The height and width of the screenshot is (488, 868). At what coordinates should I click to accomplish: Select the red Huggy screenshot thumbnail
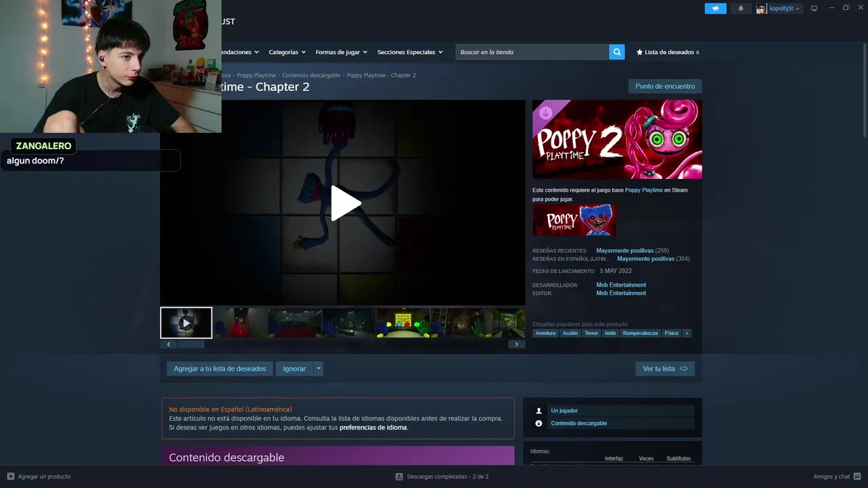coord(241,323)
